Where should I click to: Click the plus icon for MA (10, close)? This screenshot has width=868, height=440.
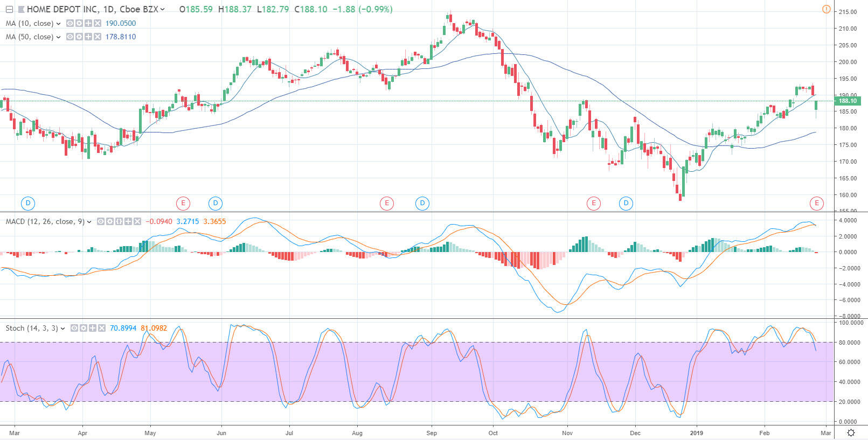click(x=88, y=23)
